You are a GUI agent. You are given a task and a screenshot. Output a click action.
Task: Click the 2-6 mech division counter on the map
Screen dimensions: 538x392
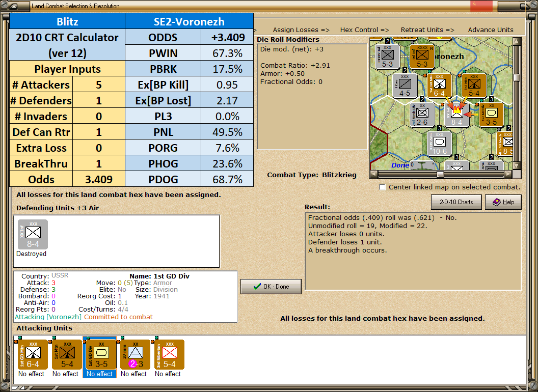pos(422,115)
